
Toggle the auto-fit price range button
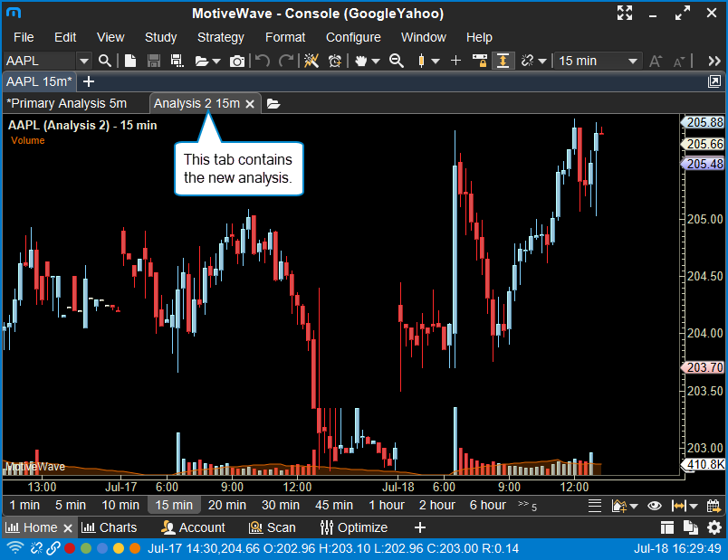click(503, 61)
